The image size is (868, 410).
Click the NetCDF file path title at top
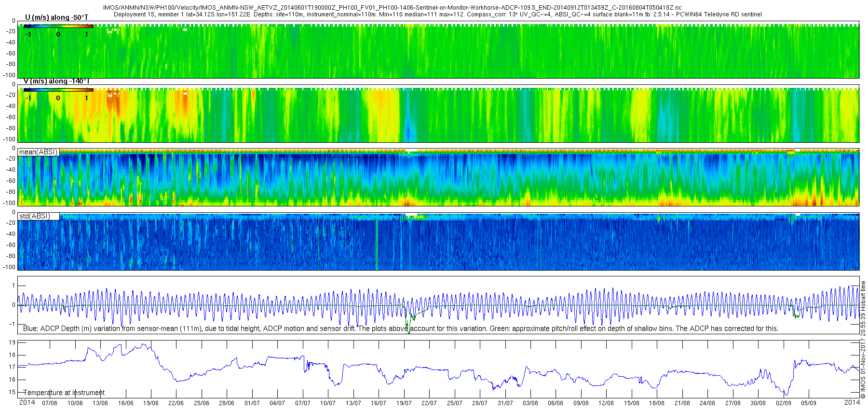[392, 8]
